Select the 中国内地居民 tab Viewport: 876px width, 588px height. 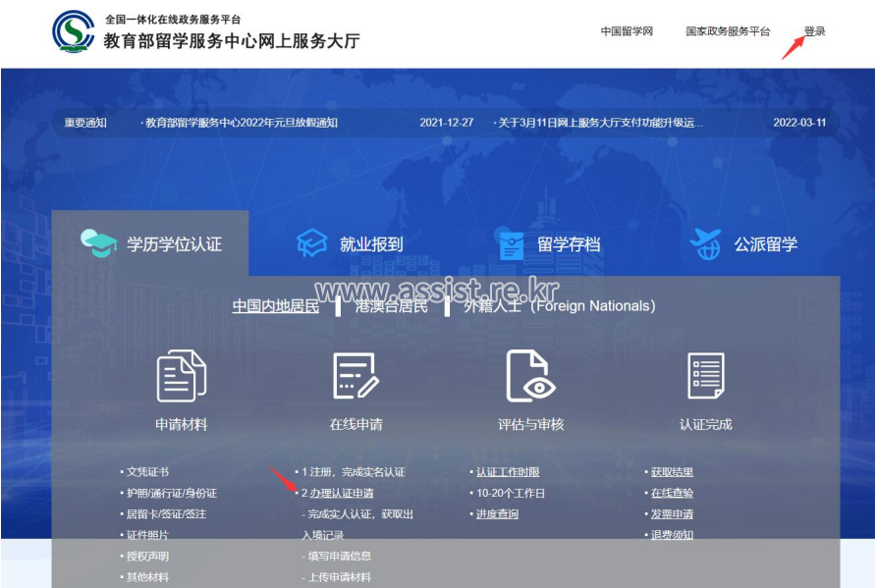[x=276, y=305]
